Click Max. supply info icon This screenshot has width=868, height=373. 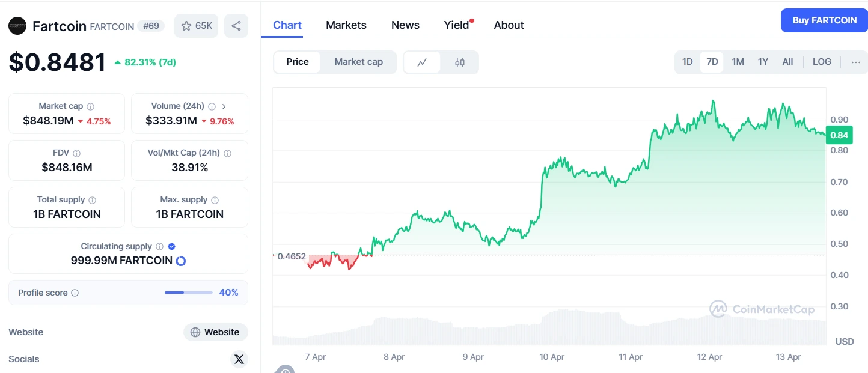tap(215, 200)
